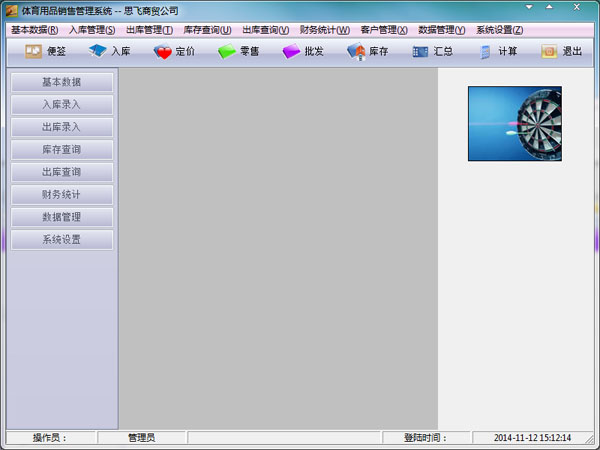Open 入库 stock-in from the toolbar

tap(97, 51)
